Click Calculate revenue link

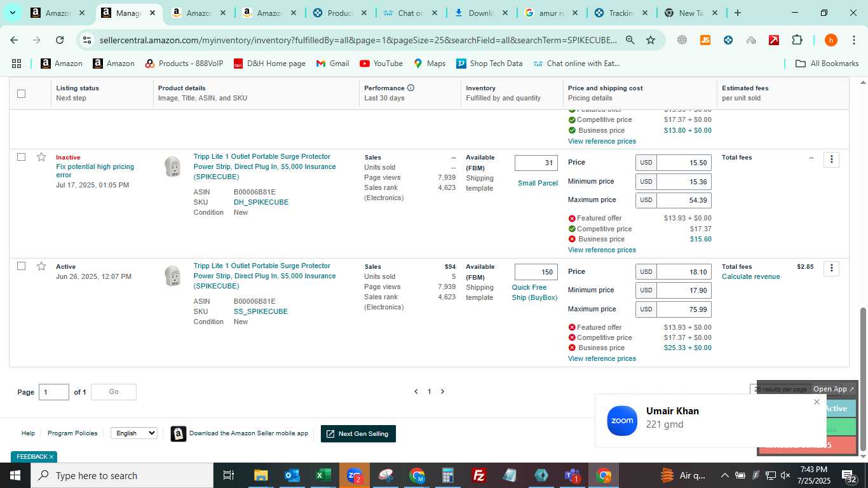tap(750, 276)
